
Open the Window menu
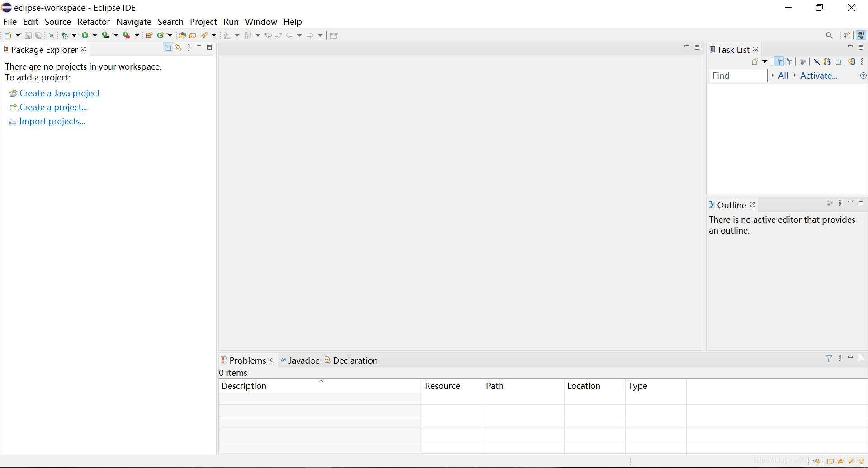pos(261,22)
